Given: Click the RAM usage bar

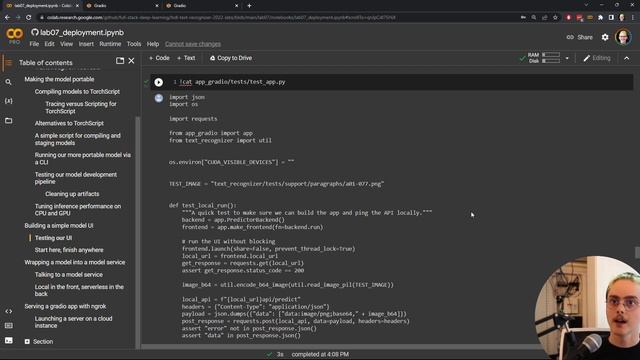Looking at the screenshot, I should [551, 55].
